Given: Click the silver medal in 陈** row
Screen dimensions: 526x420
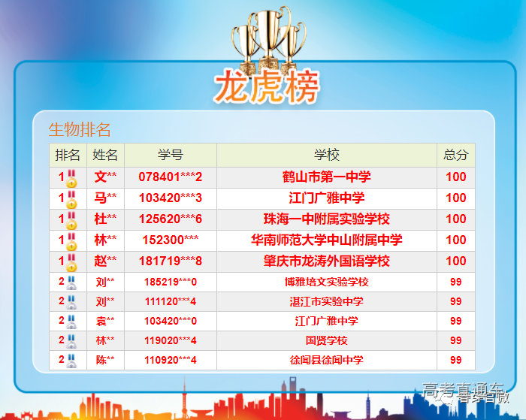Looking at the screenshot, I should 71,361.
